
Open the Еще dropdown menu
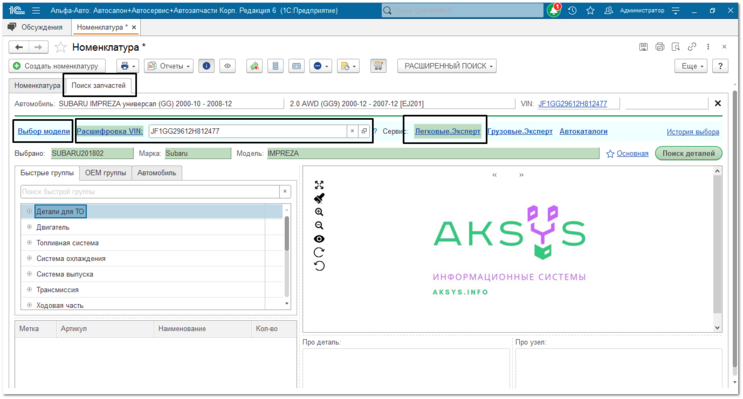pyautogui.click(x=691, y=66)
